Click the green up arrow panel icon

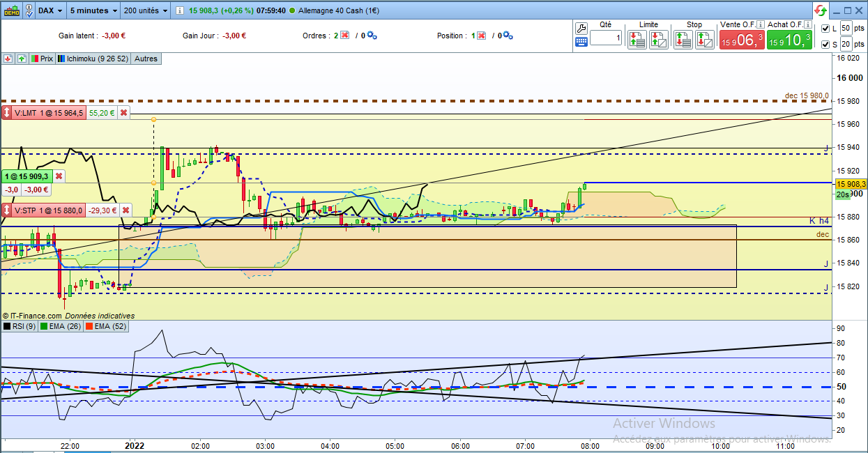pyautogui.click(x=21, y=59)
